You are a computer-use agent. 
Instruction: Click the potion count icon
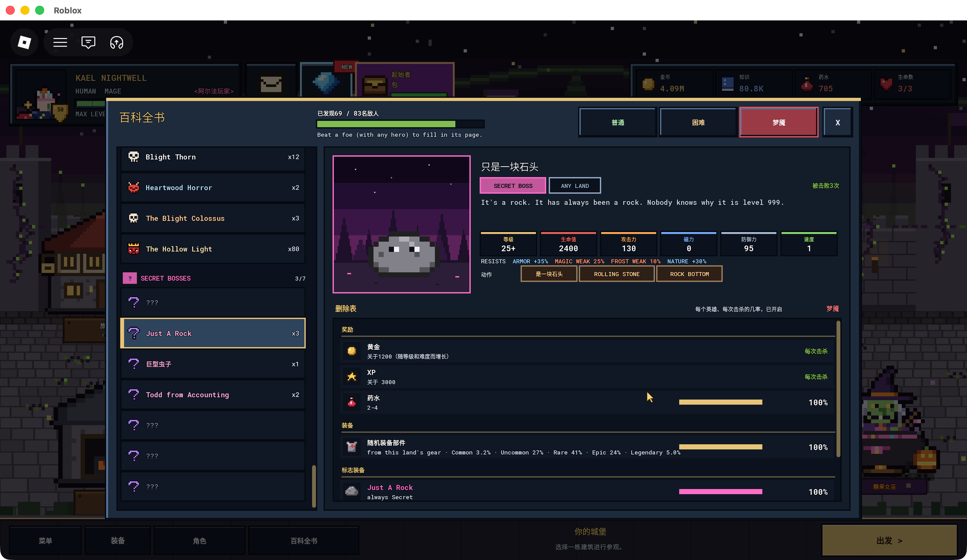807,84
